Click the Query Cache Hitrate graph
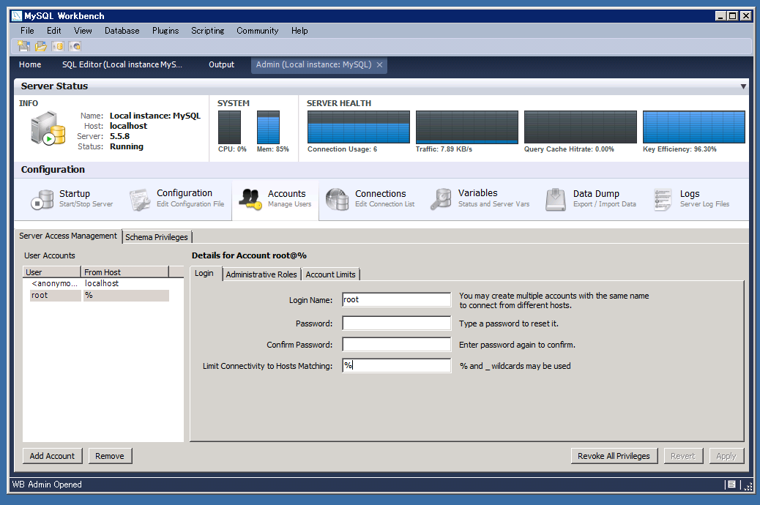 click(x=580, y=127)
